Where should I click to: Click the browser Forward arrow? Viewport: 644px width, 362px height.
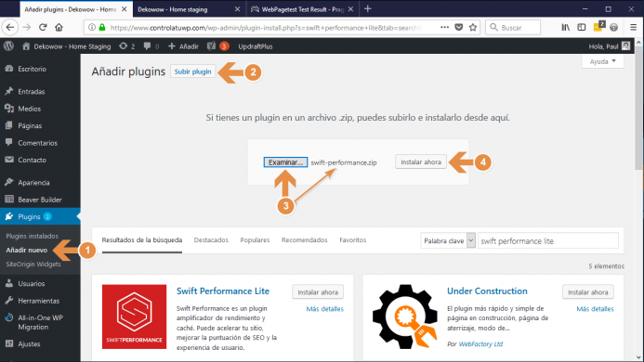[x=27, y=28]
